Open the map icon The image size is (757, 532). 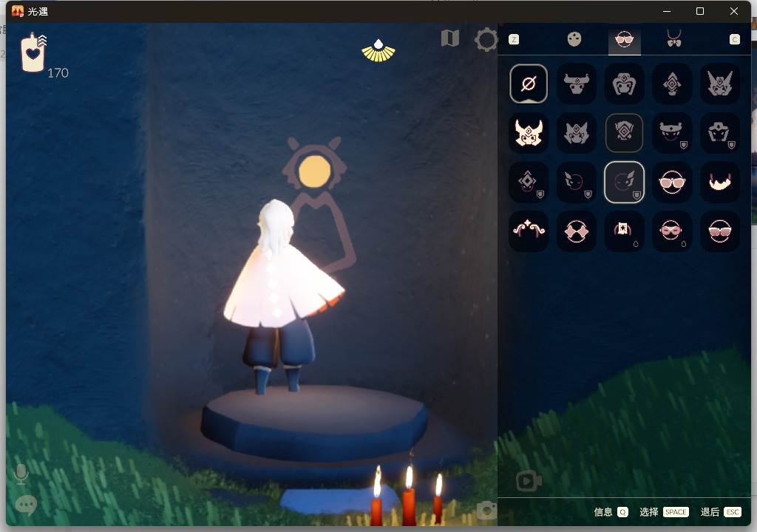click(450, 38)
